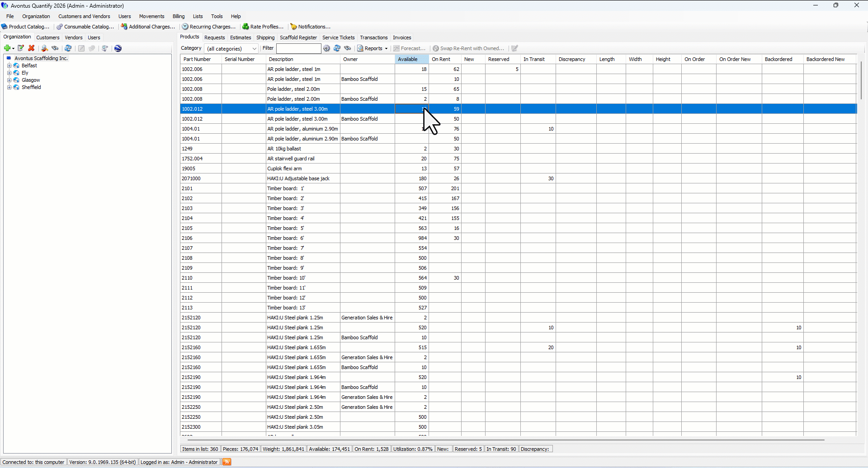The height and width of the screenshot is (468, 868).
Task: Click the Edit properties notepad icon
Action: click(x=20, y=48)
